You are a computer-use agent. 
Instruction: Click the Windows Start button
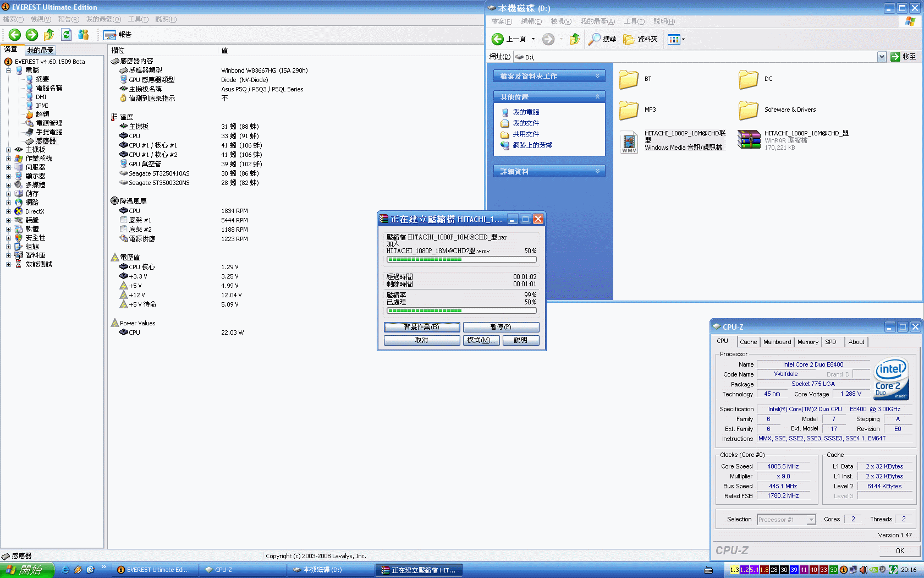coord(26,570)
